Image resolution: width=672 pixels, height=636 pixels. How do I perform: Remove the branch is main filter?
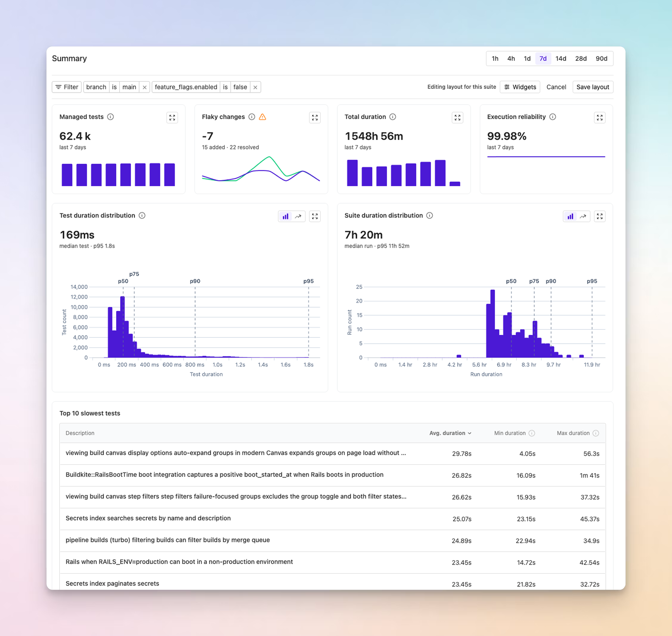coord(144,87)
